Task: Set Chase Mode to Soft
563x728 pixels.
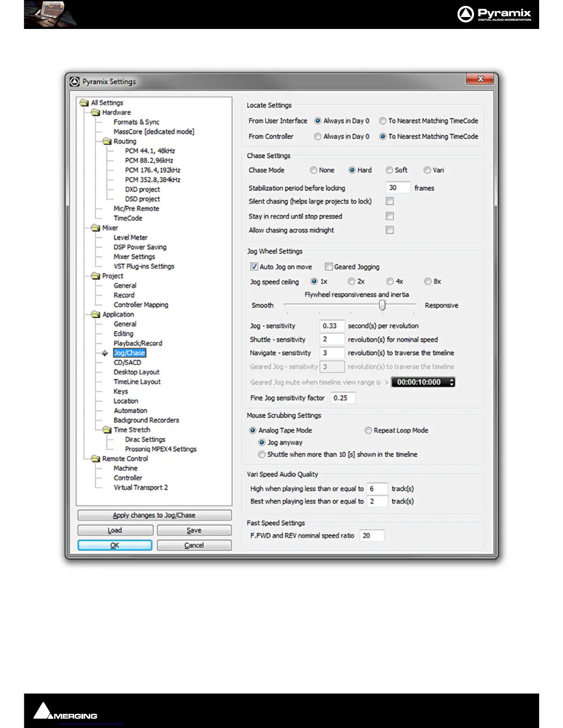Action: [389, 170]
